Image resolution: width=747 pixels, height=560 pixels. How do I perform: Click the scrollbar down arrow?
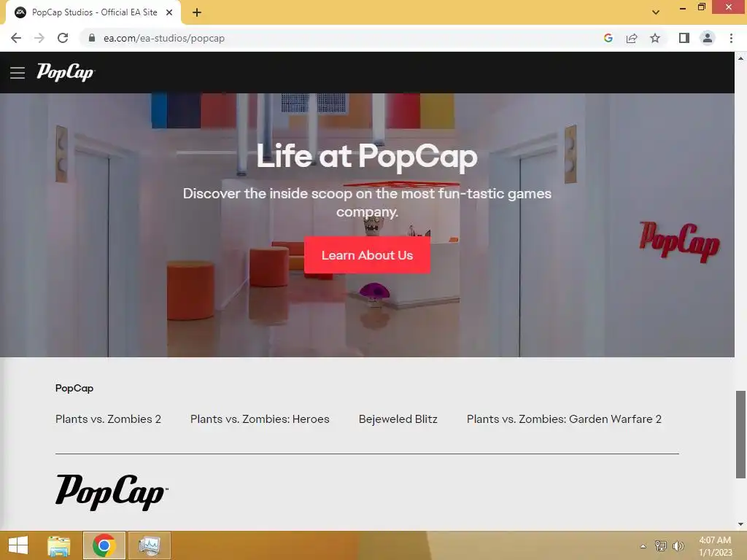click(740, 524)
